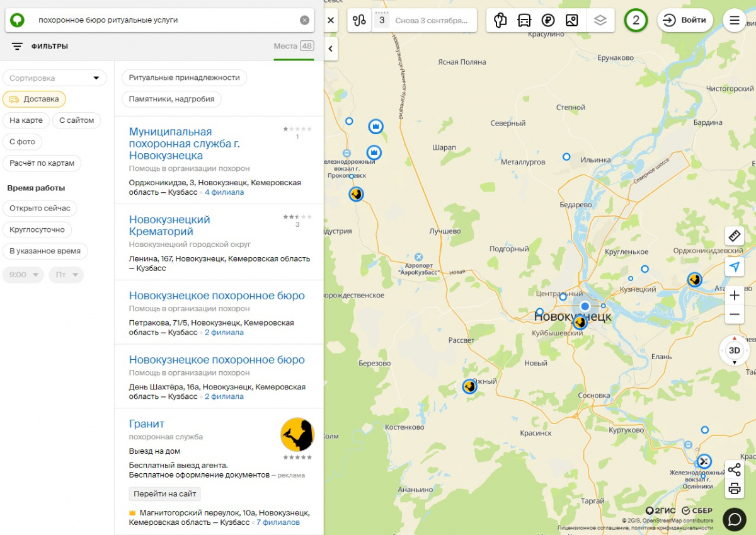Screen dimensions: 756x535
Task: Open Новокузнецкое похоронное бюро on День Шахтёра
Action: click(x=217, y=360)
